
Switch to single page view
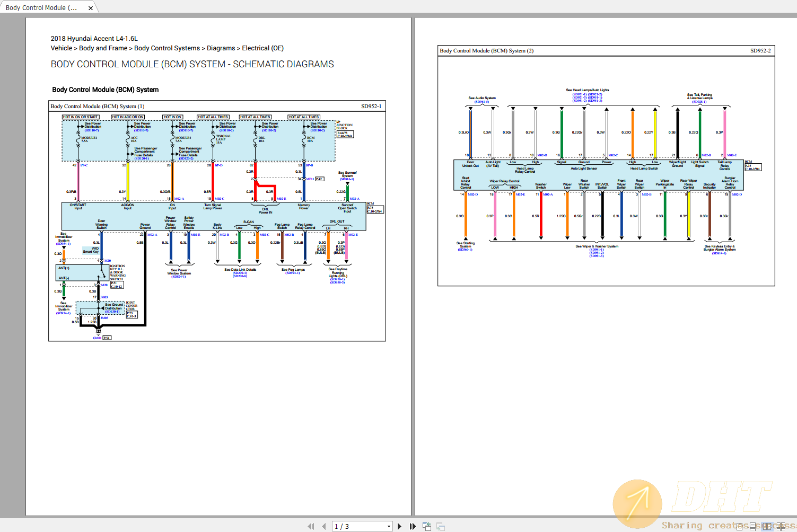coord(740,526)
